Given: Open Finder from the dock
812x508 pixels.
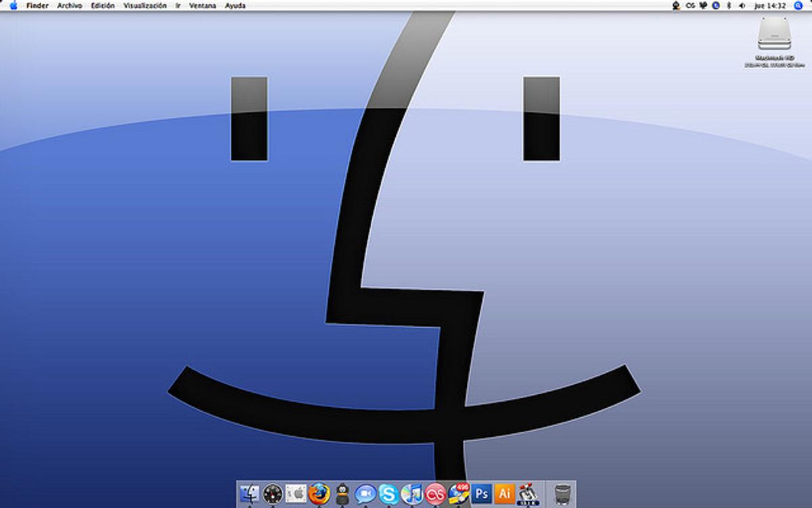Looking at the screenshot, I should point(250,494).
